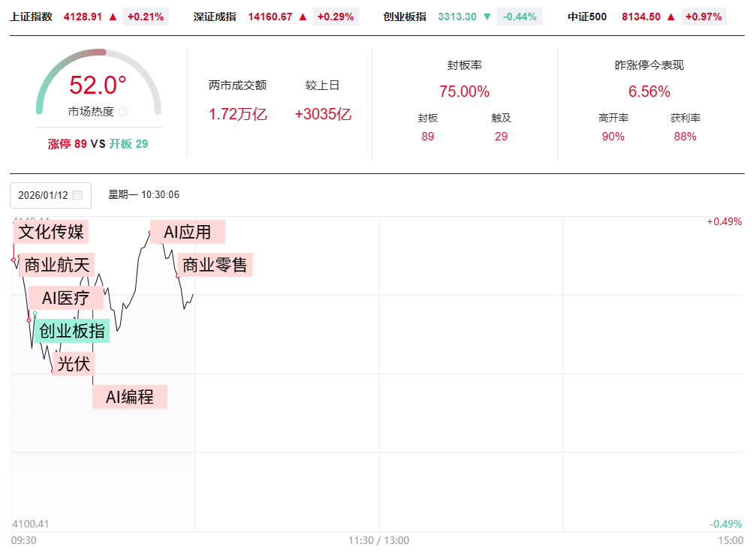Click the 52.0° market heat gauge
The width and height of the screenshot is (756, 556).
pyautogui.click(x=98, y=85)
